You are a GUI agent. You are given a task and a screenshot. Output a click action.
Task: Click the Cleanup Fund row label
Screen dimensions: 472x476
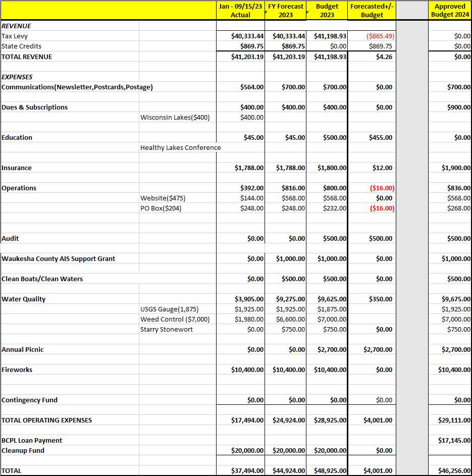pyautogui.click(x=23, y=450)
